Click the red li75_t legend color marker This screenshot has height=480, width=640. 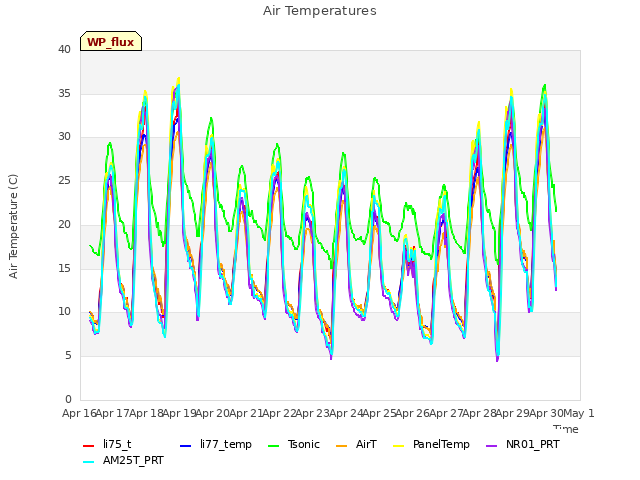[89, 446]
